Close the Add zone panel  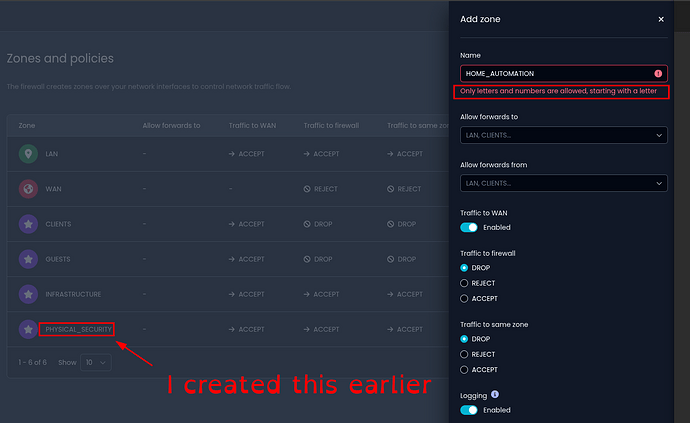point(660,19)
